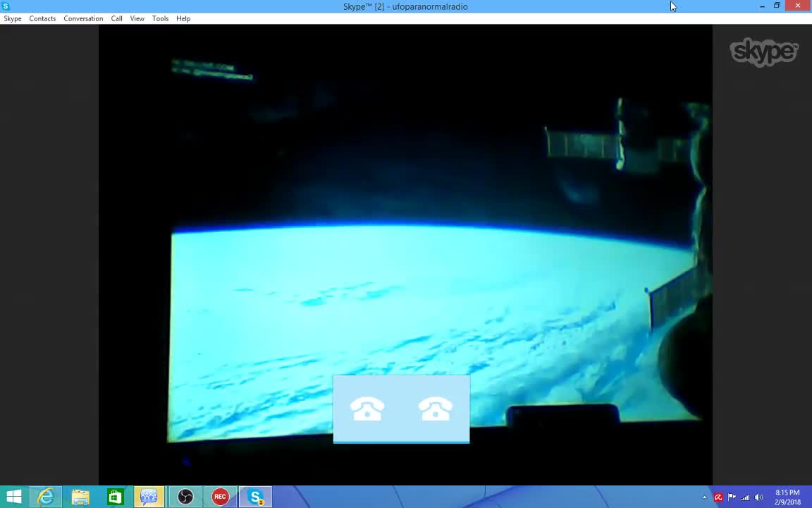Show hidden system tray icons

[704, 497]
